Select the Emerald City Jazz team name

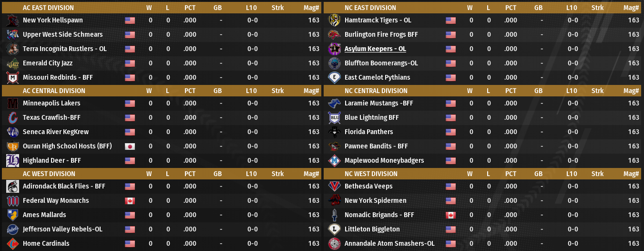click(48, 63)
